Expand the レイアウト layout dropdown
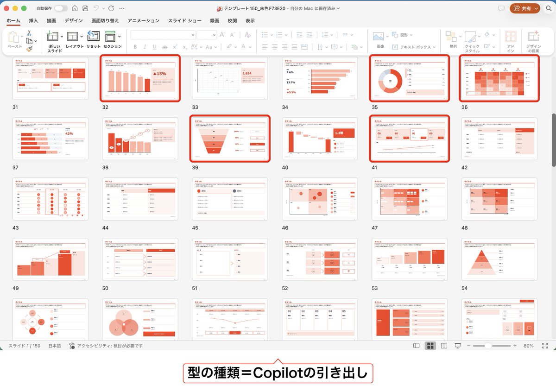The height and width of the screenshot is (392, 556). (82, 36)
